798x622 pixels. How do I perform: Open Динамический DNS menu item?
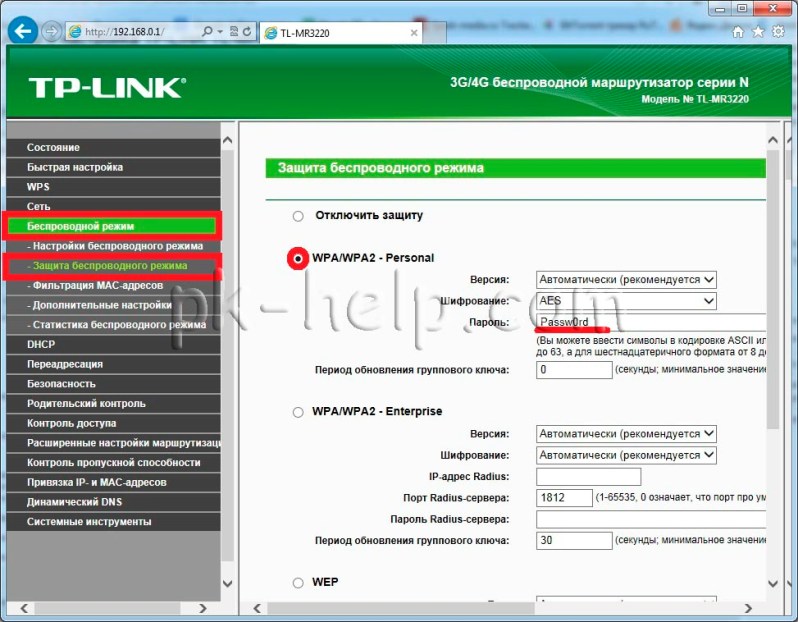tap(113, 502)
